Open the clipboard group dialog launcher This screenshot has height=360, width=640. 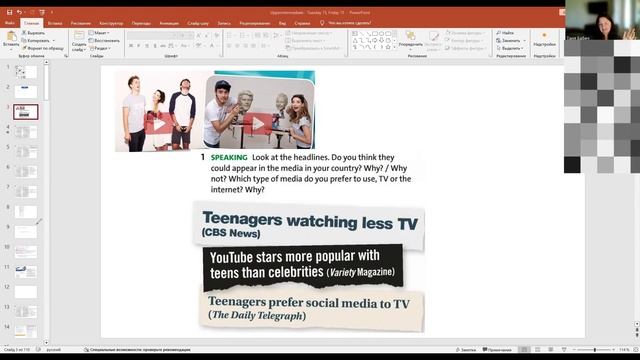tap(66, 56)
